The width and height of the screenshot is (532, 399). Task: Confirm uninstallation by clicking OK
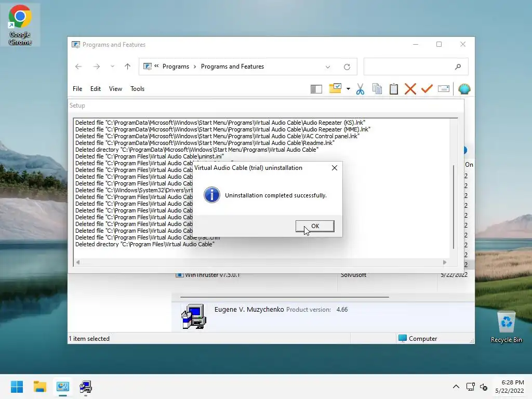315,226
